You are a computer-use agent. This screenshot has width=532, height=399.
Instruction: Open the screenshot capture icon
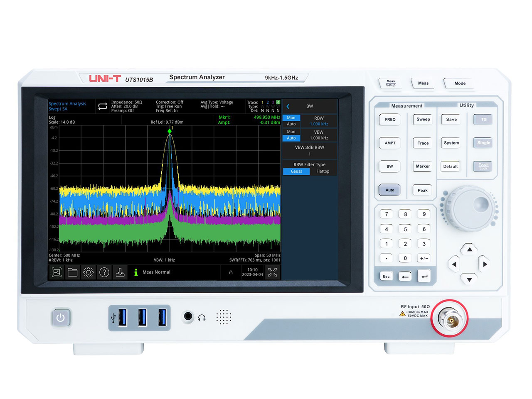click(57, 272)
